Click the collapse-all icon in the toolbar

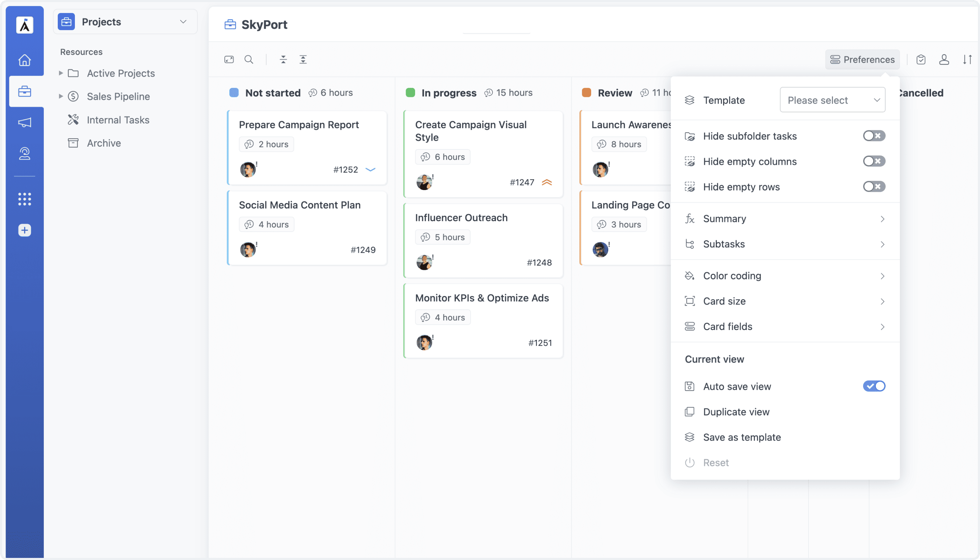[283, 59]
